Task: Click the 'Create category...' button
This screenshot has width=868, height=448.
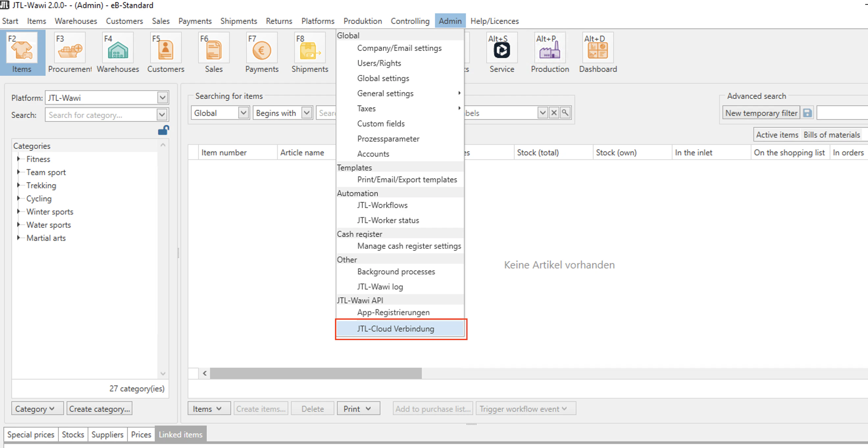Action: tap(99, 408)
